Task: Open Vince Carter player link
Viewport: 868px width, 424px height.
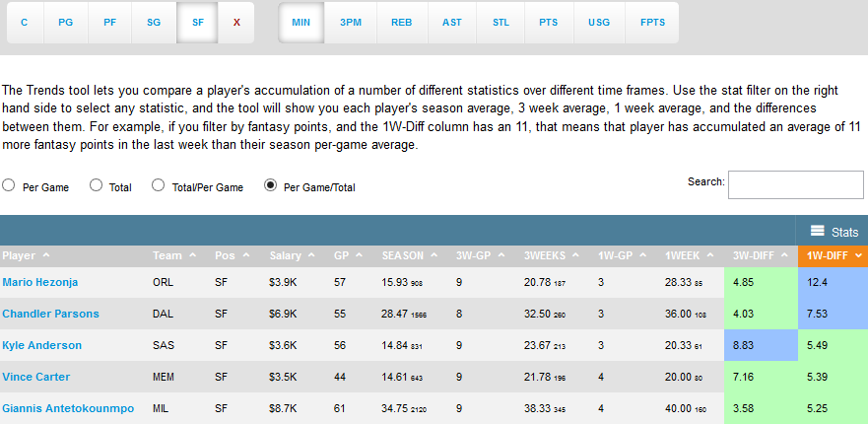Action: pos(36,377)
